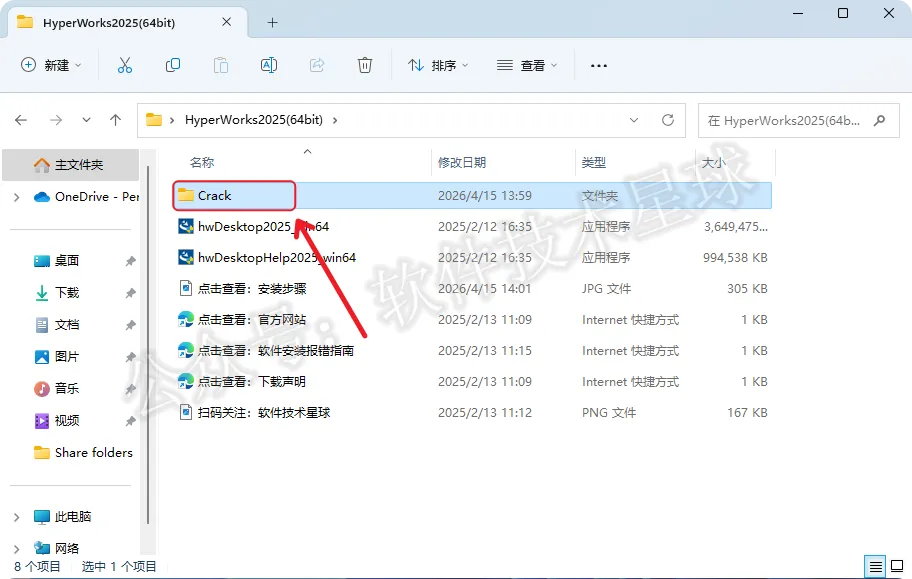
Task: Open 图片 in quick access
Action: pos(66,357)
